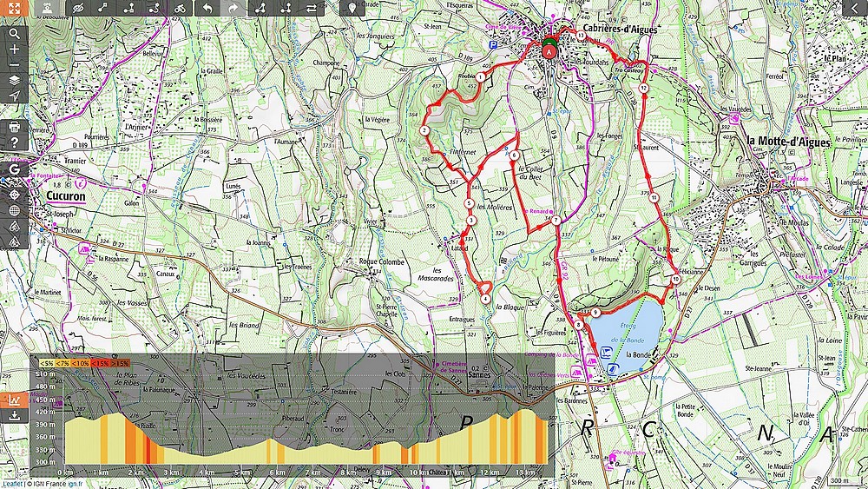
Task: Click waypoint marker 11 on route
Action: 654,198
